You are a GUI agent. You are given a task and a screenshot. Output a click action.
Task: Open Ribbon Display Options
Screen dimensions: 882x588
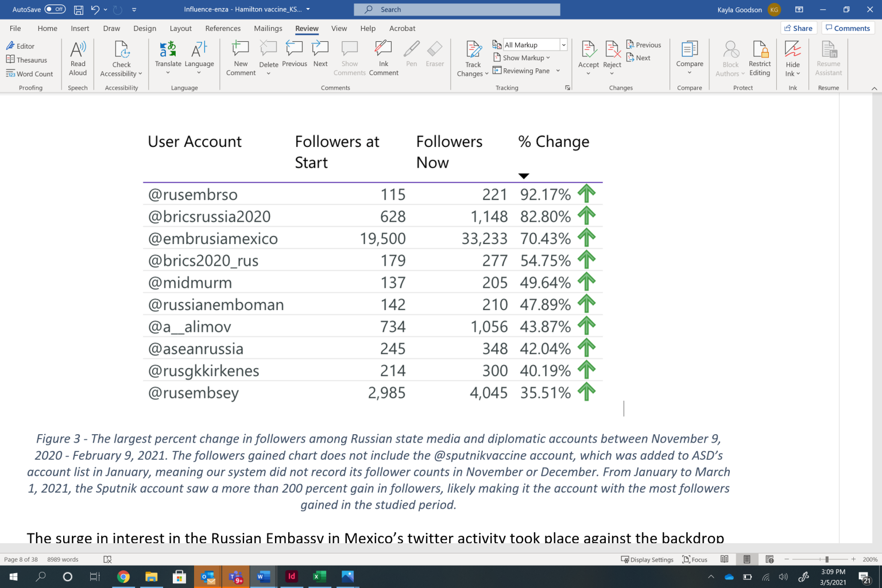[799, 10]
